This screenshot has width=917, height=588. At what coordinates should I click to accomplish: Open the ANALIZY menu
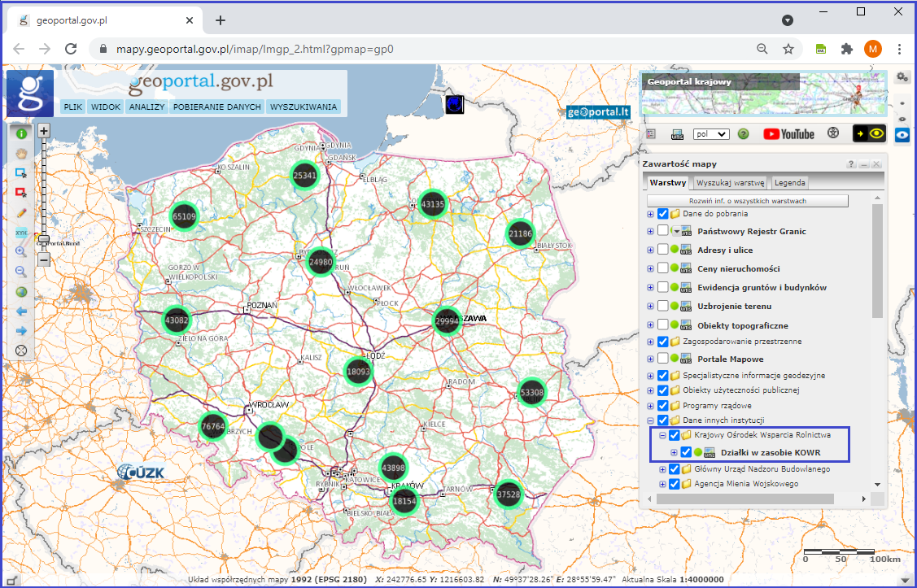[146, 107]
